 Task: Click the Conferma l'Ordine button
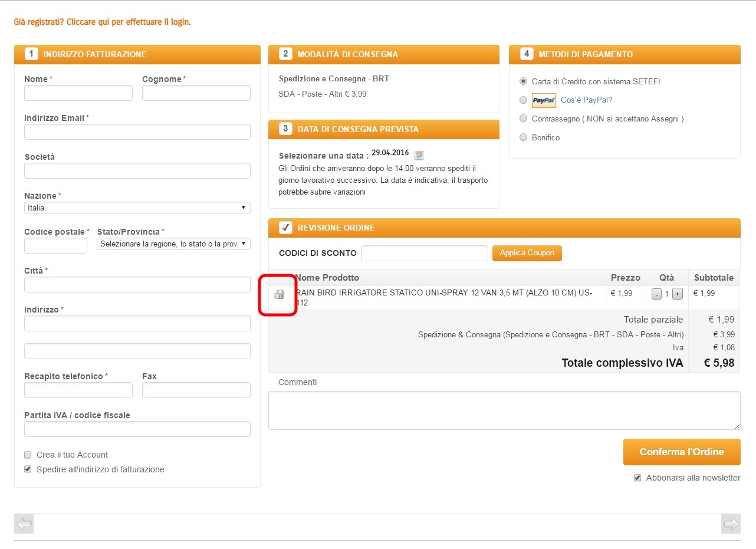[x=681, y=452]
